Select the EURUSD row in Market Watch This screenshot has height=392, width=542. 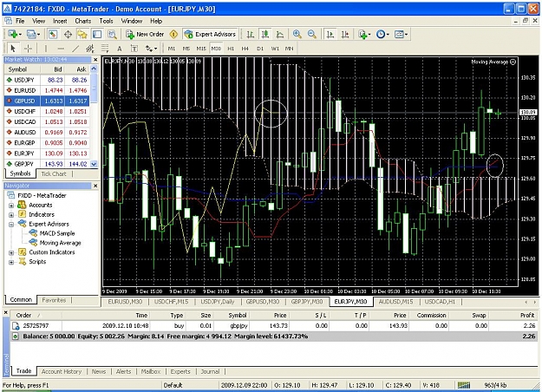click(47, 90)
